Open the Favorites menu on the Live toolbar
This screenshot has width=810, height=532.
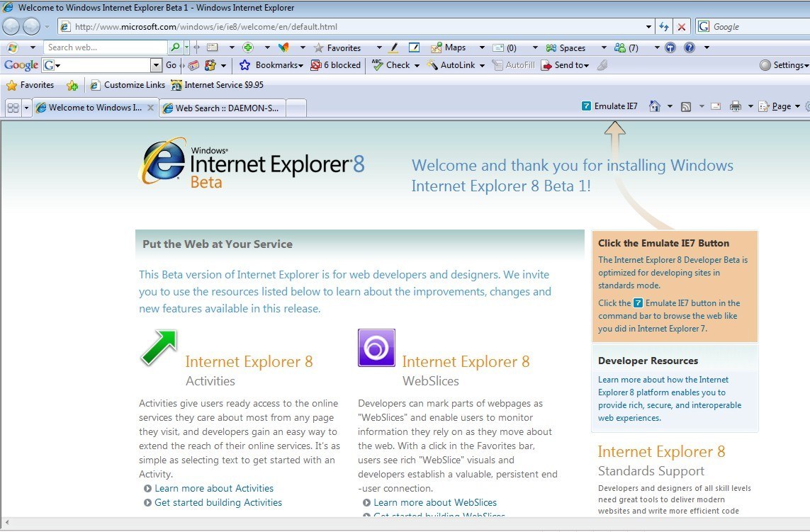click(x=342, y=47)
